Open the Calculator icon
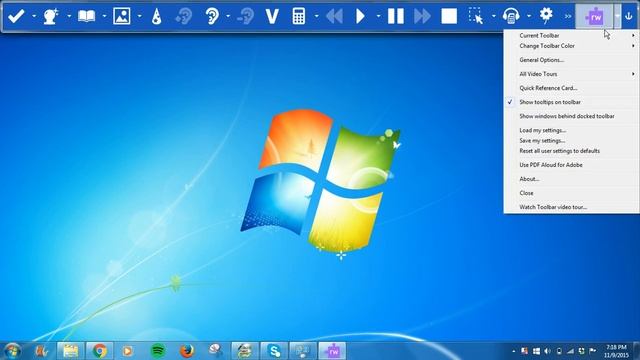This screenshot has height=360, width=640. [x=299, y=16]
